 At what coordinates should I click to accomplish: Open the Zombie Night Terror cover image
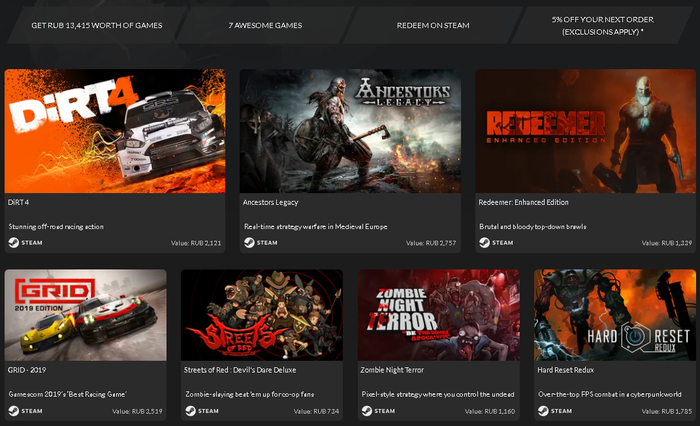(x=438, y=315)
